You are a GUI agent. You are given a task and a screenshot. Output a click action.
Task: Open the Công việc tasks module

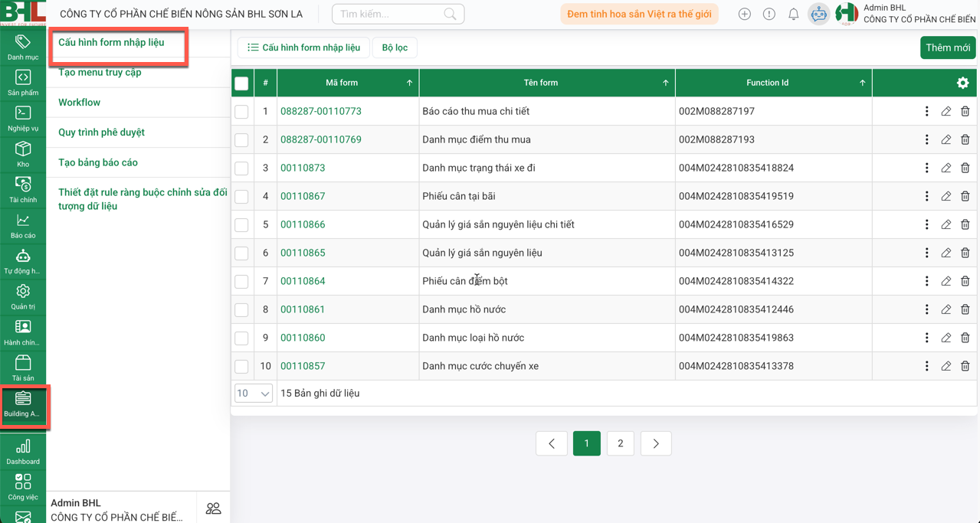pos(23,487)
